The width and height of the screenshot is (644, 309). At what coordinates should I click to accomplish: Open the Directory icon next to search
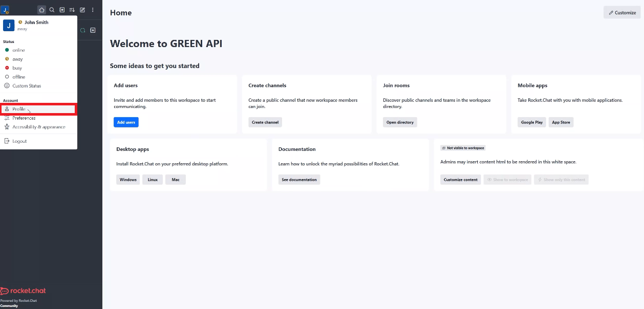(x=62, y=9)
